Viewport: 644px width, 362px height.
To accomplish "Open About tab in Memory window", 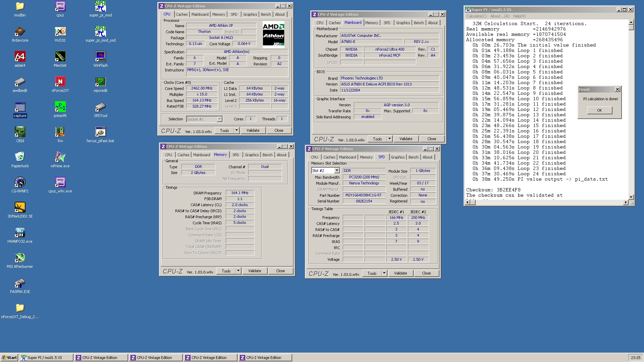I will coord(281,155).
